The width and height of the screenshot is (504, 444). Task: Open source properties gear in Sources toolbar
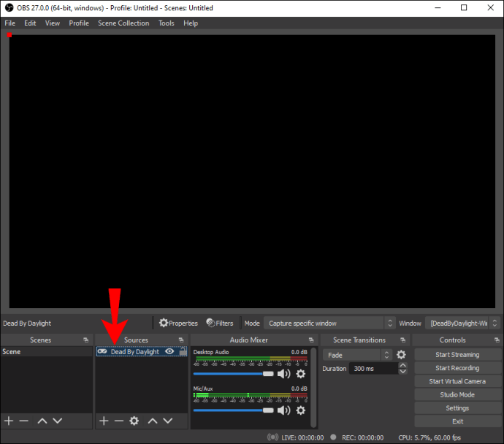click(134, 421)
